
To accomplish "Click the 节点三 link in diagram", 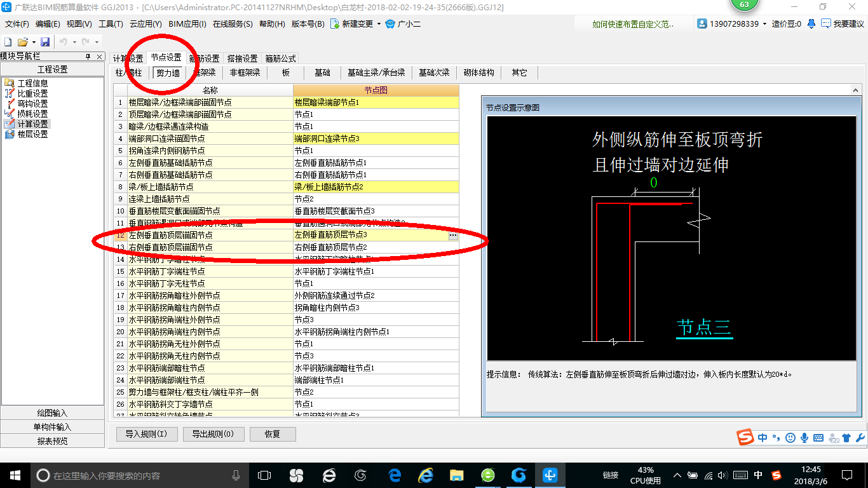I will 704,328.
